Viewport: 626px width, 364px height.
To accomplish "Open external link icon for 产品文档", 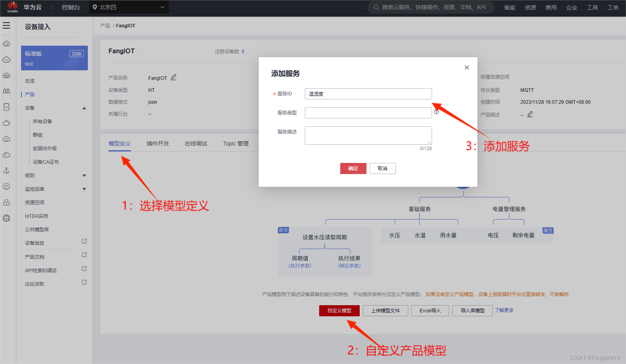I will pyautogui.click(x=84, y=255).
